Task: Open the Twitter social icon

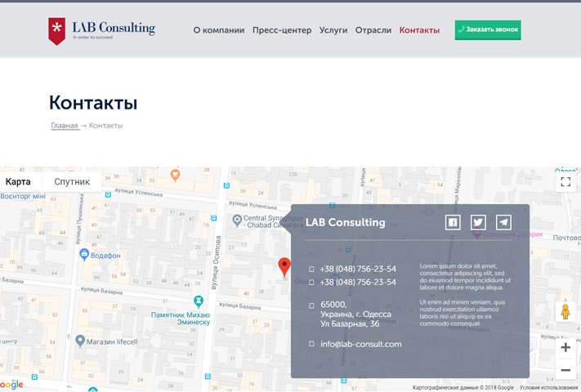Action: click(x=478, y=222)
